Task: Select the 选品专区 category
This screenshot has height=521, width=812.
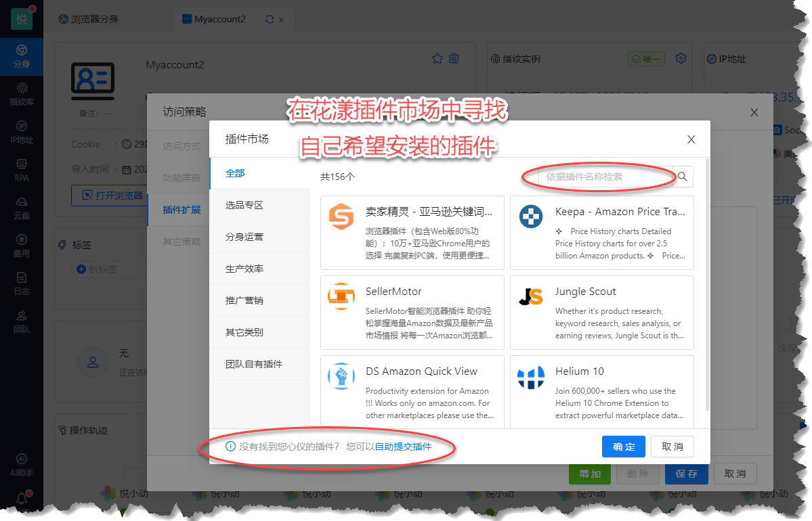Action: pos(259,206)
